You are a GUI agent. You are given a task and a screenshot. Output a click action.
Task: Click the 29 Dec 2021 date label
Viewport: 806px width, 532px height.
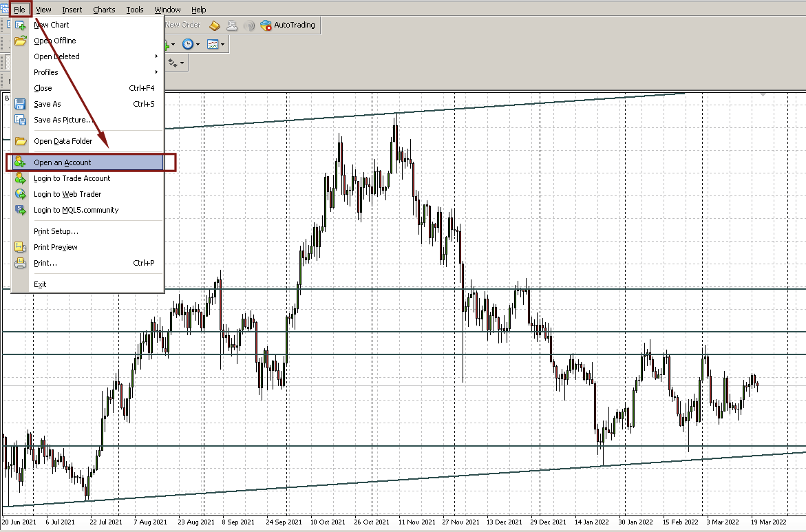548,522
